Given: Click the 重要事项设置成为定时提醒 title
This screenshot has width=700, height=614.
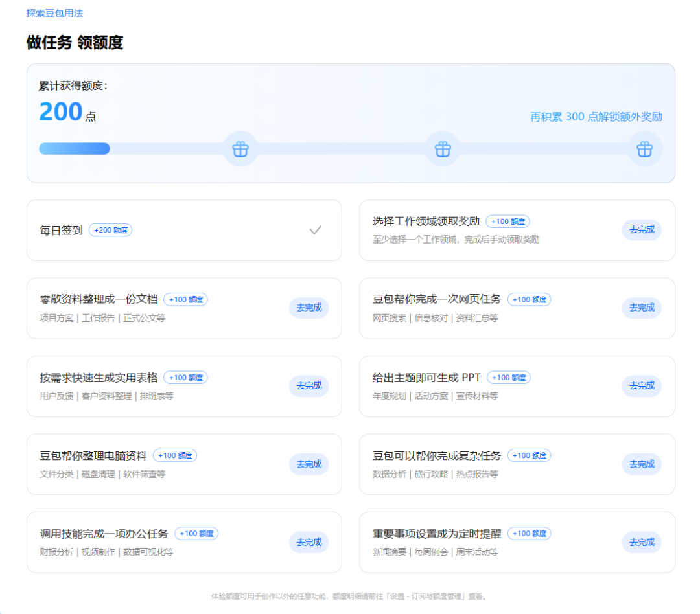Looking at the screenshot, I should (437, 534).
